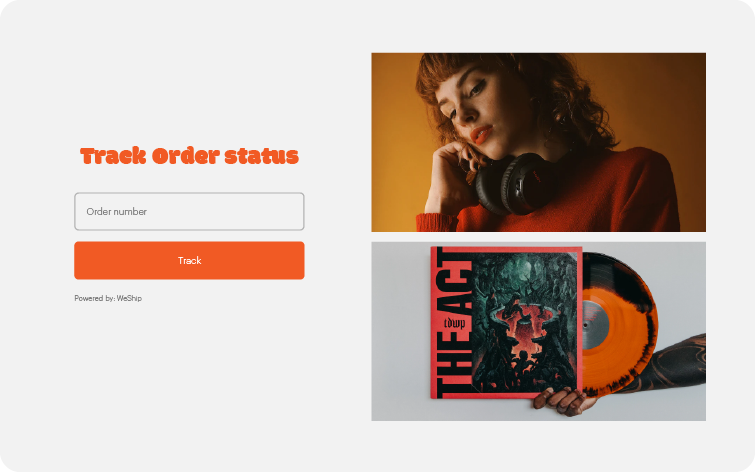Image resolution: width=755 pixels, height=472 pixels.
Task: Open the Powered by: WeShip link
Action: click(x=108, y=298)
